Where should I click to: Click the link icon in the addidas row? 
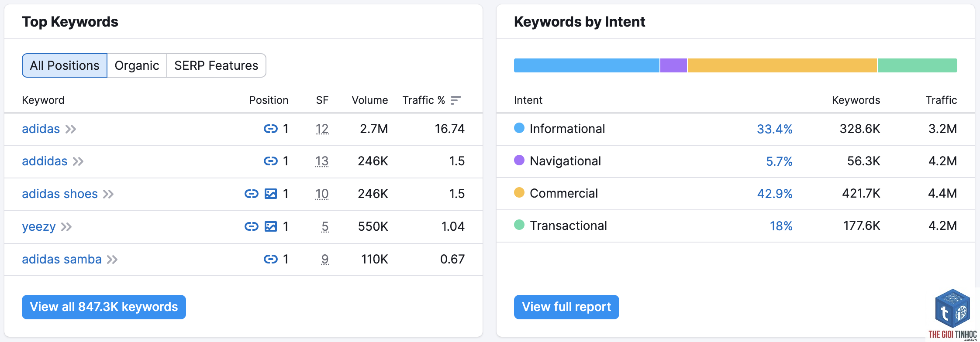271,161
